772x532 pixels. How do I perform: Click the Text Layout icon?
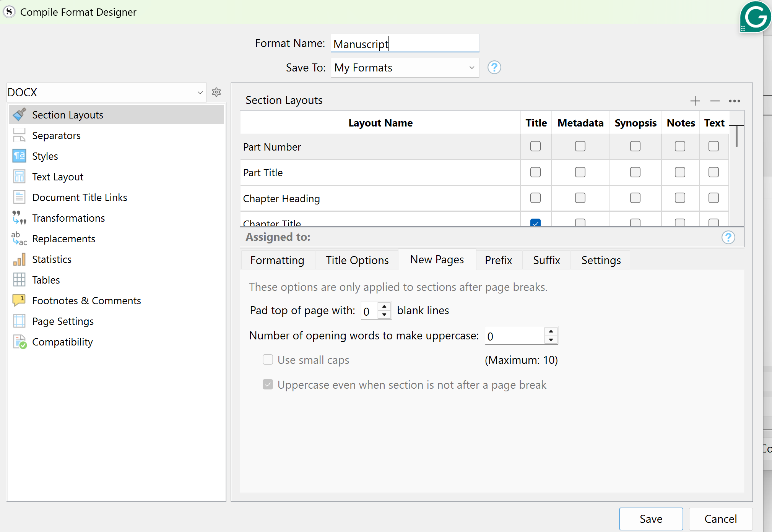click(19, 177)
